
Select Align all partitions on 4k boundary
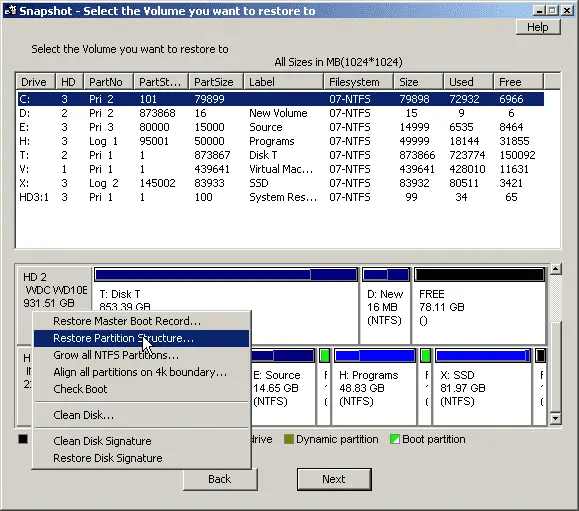point(141,372)
